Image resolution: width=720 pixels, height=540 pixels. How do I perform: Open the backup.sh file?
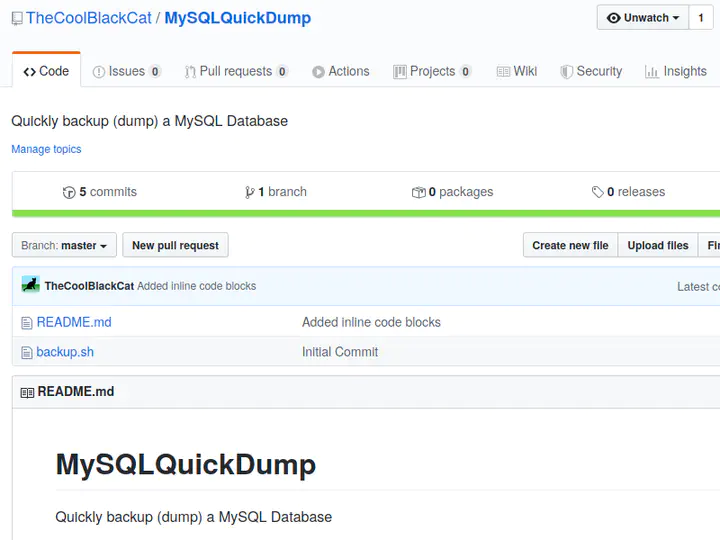point(65,352)
